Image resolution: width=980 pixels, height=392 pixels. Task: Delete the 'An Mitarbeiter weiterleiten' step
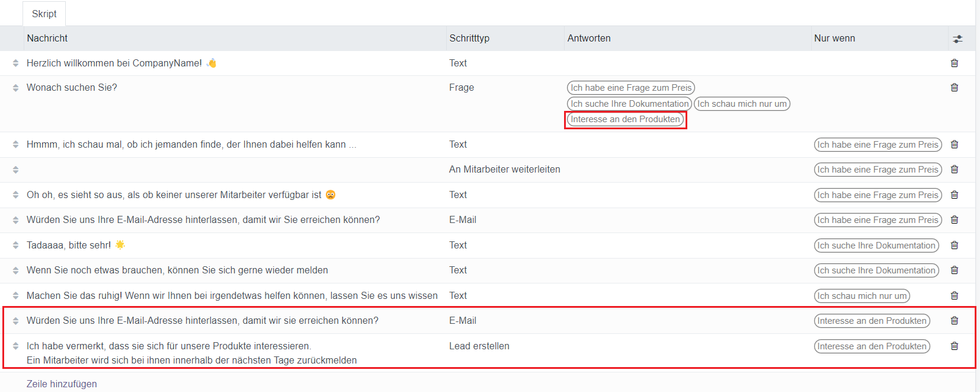954,169
